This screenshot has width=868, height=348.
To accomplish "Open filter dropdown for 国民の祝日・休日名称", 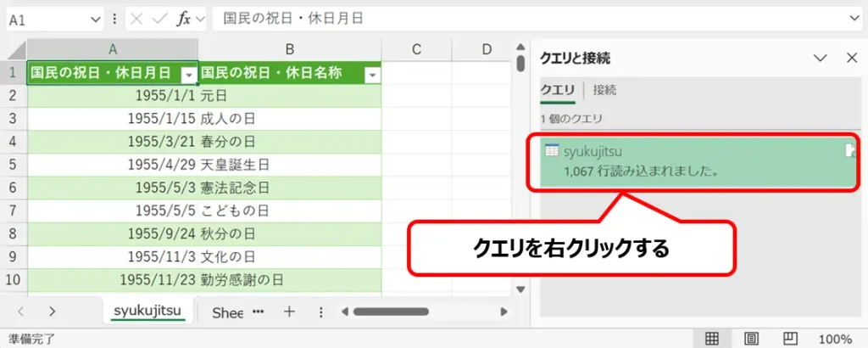I will [373, 75].
